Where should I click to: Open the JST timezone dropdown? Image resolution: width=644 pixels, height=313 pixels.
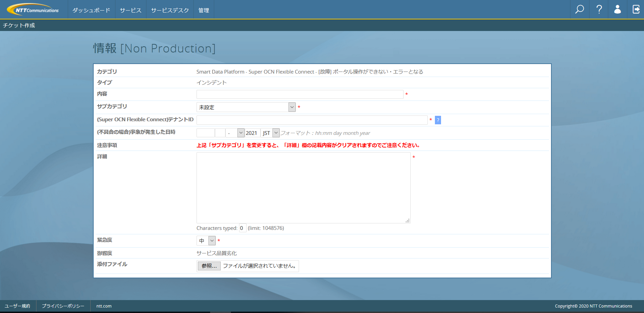point(276,132)
